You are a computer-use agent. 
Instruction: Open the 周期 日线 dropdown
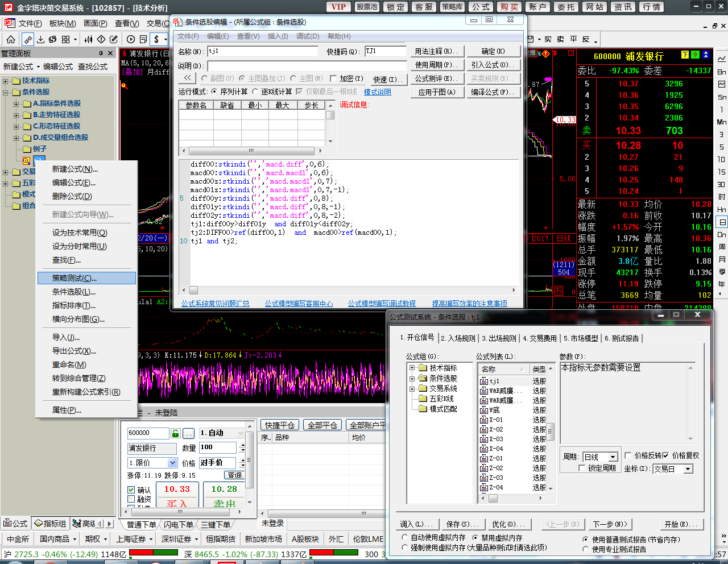tap(613, 457)
